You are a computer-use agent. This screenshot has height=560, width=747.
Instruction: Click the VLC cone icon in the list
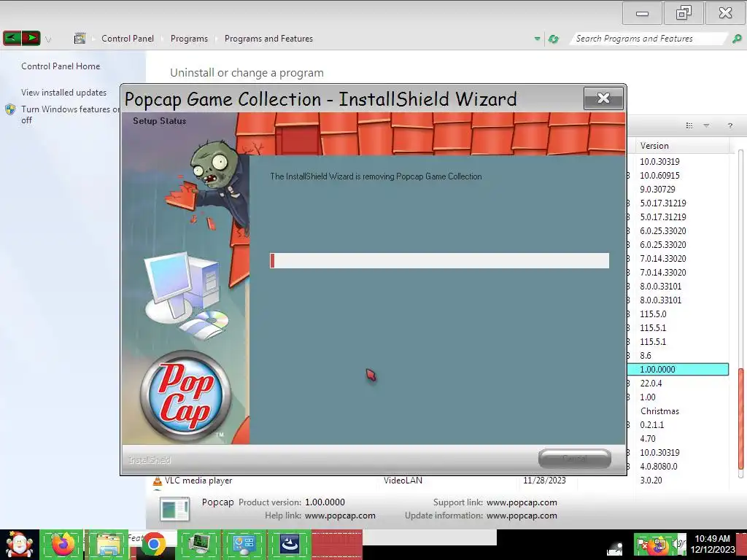click(158, 481)
